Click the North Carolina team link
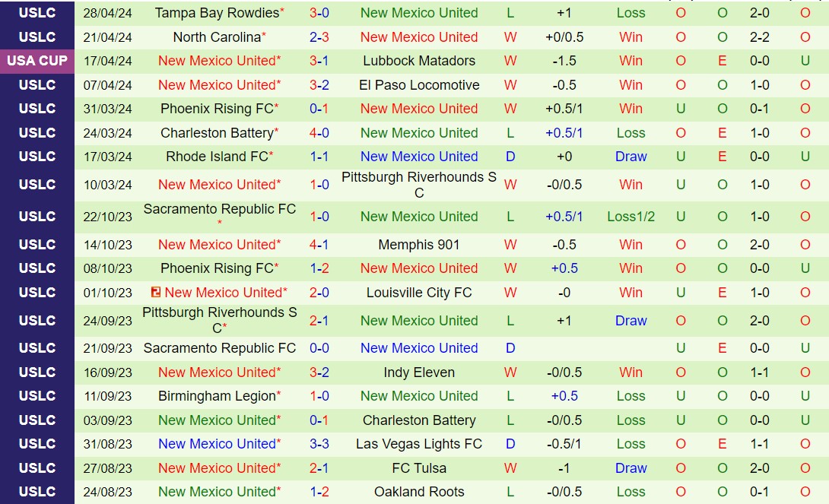 click(217, 37)
